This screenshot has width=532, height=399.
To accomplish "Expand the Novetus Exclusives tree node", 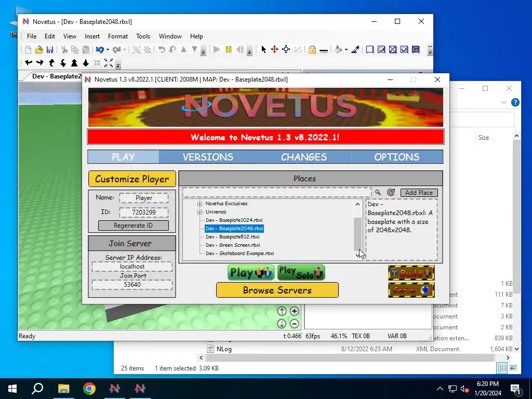I will tap(200, 204).
